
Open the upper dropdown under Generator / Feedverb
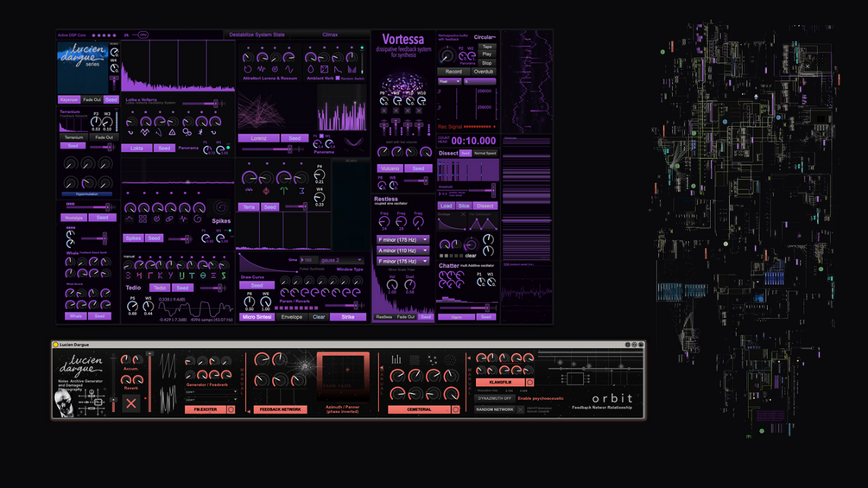[x=211, y=392]
